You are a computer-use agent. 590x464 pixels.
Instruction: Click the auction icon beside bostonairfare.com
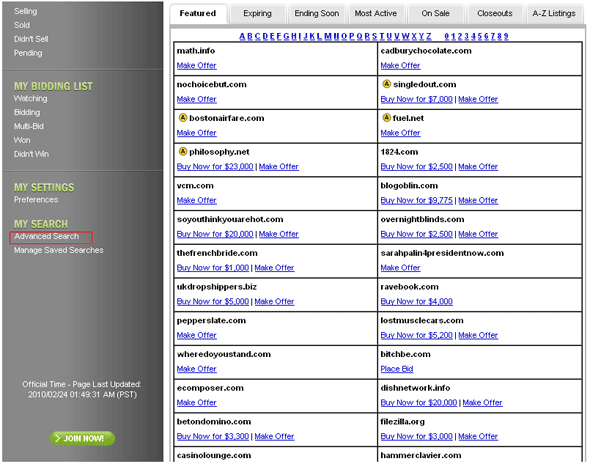click(183, 118)
